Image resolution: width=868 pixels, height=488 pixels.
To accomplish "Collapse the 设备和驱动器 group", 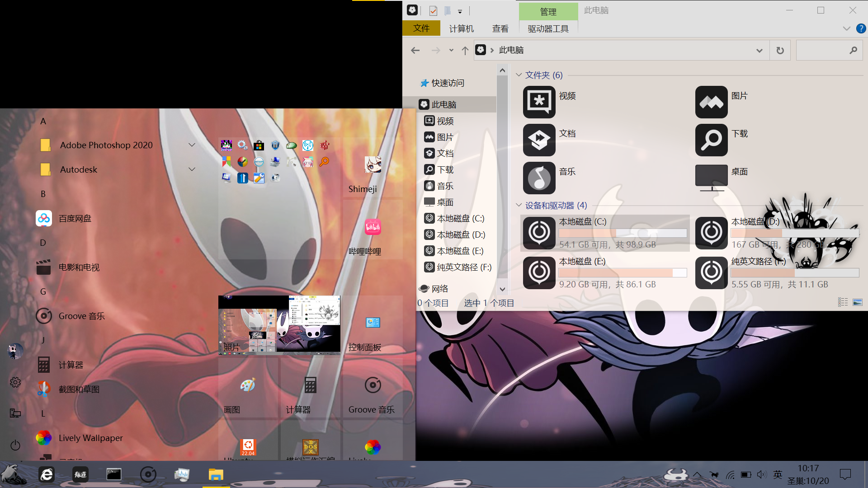I will (519, 205).
